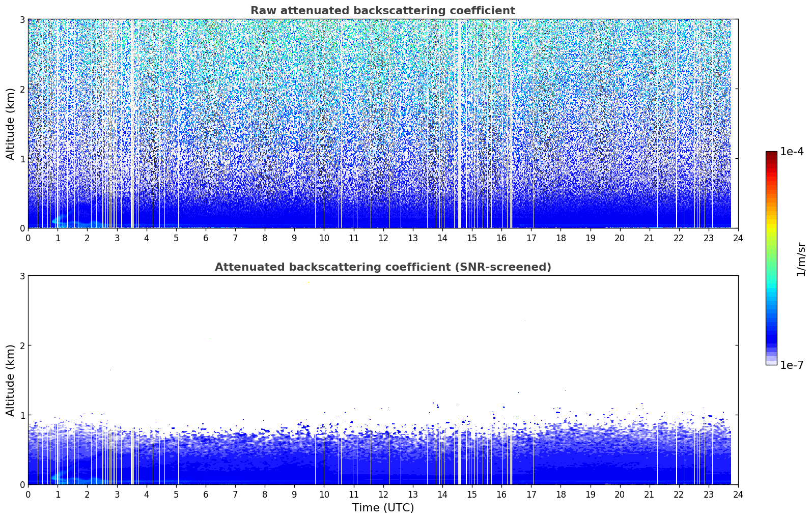Click the '1e-7' colorbar minimum label

coord(792,365)
